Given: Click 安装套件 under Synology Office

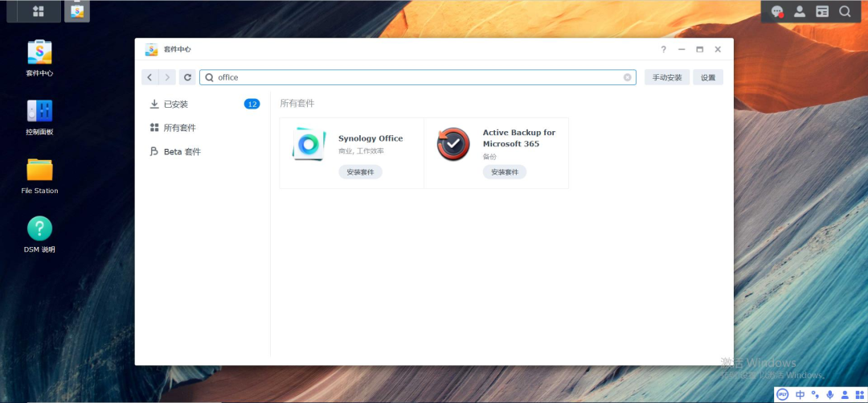Looking at the screenshot, I should [360, 172].
